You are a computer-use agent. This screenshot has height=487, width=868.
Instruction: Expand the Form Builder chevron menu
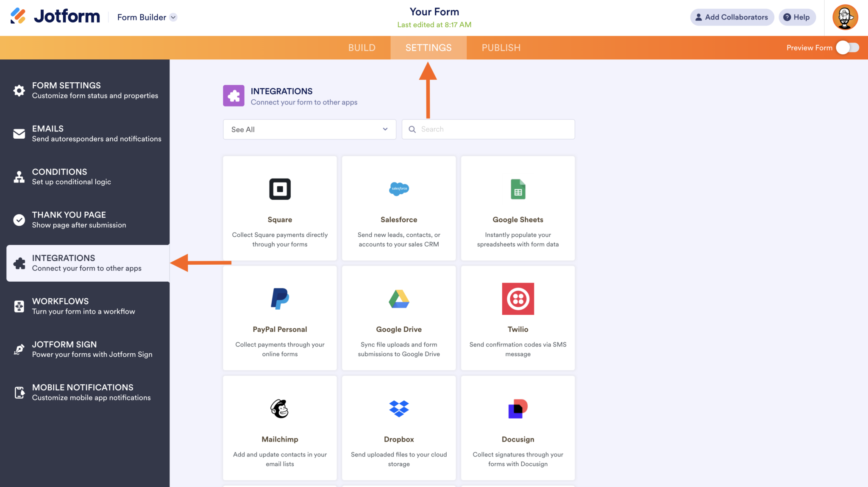(x=173, y=17)
